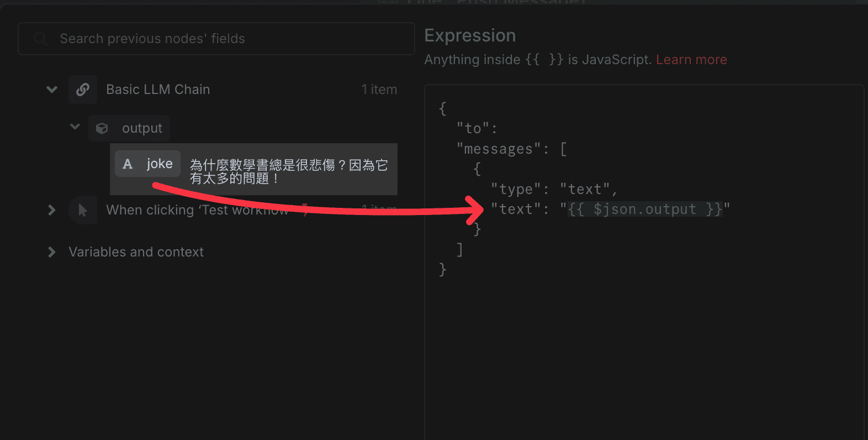
Task: Click the Push Message node icon at the top
Action: tap(388, 3)
